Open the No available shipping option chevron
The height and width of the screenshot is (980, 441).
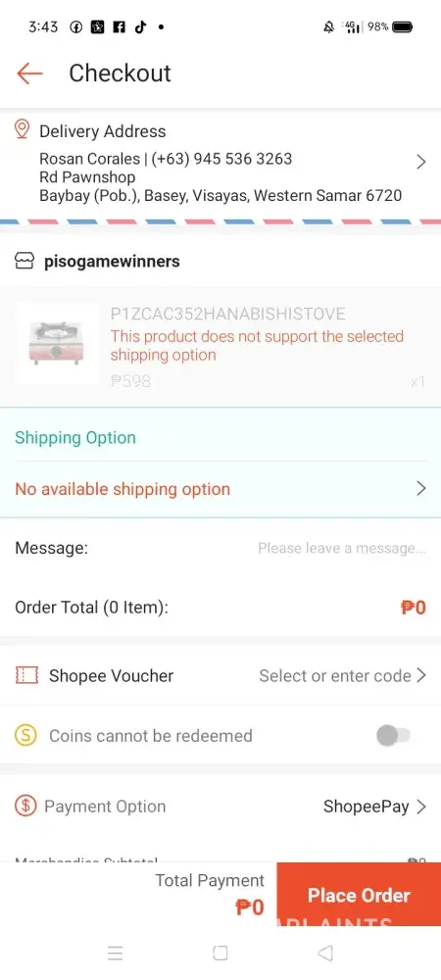click(x=421, y=488)
